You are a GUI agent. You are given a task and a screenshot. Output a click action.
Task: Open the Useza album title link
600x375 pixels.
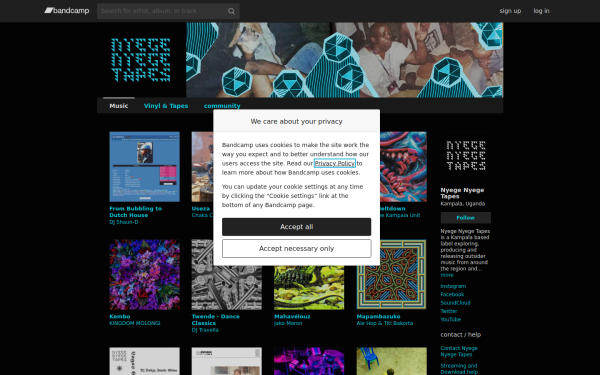click(x=201, y=209)
